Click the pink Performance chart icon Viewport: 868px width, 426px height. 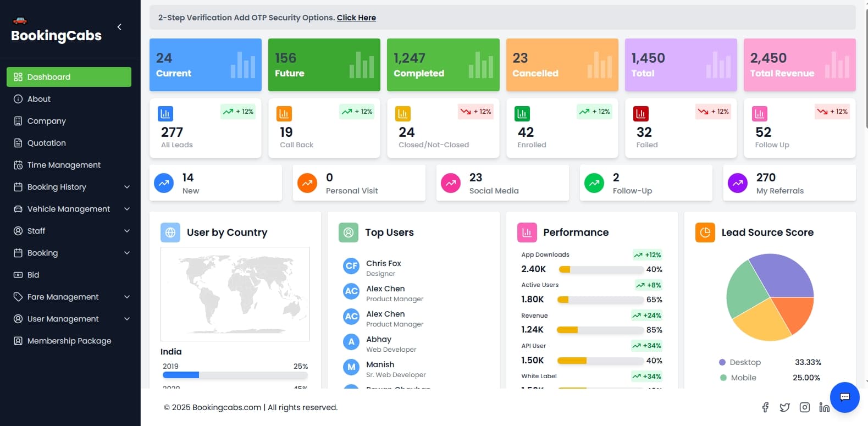(527, 233)
